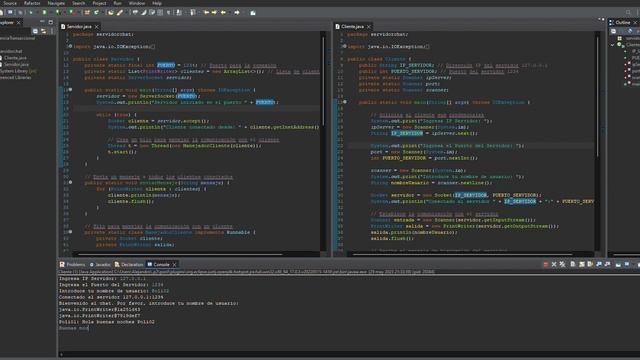This screenshot has width=640, height=360.
Task: Close the Cliente.java editor tab
Action: (369, 27)
